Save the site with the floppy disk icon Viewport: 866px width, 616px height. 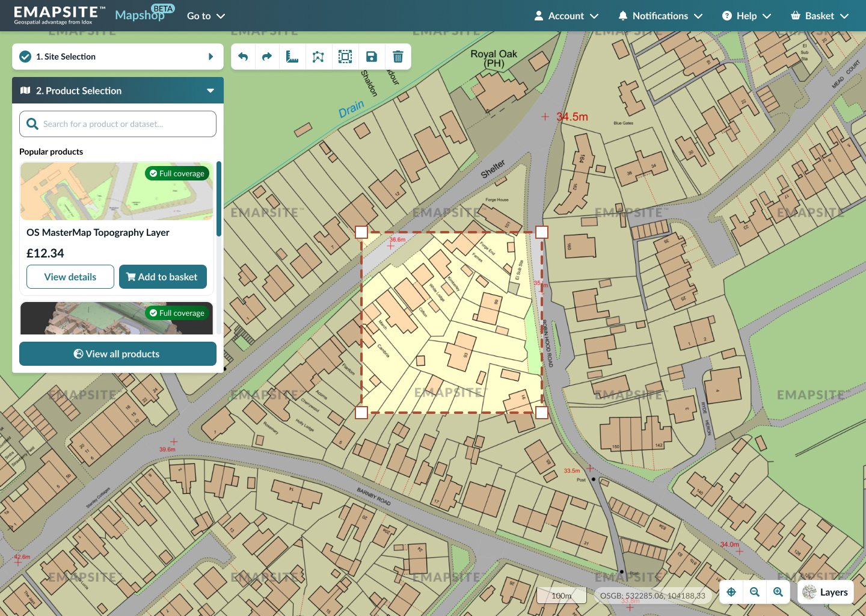click(x=372, y=57)
